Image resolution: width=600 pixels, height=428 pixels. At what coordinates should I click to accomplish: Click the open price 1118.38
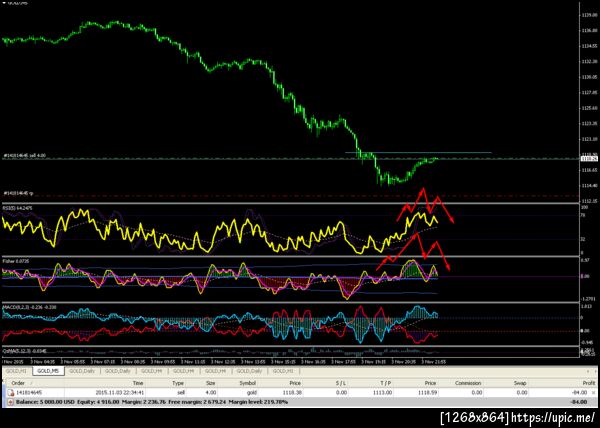coord(292,392)
